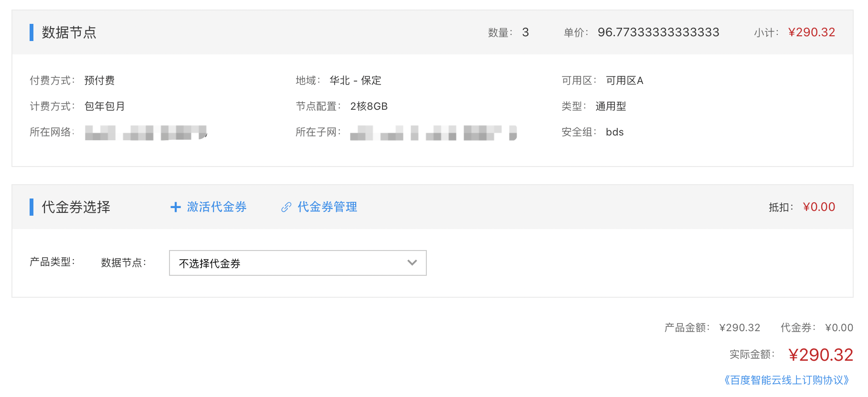The height and width of the screenshot is (397, 868).
Task: Click the unit price 96.77333333333333
Action: pos(658,32)
